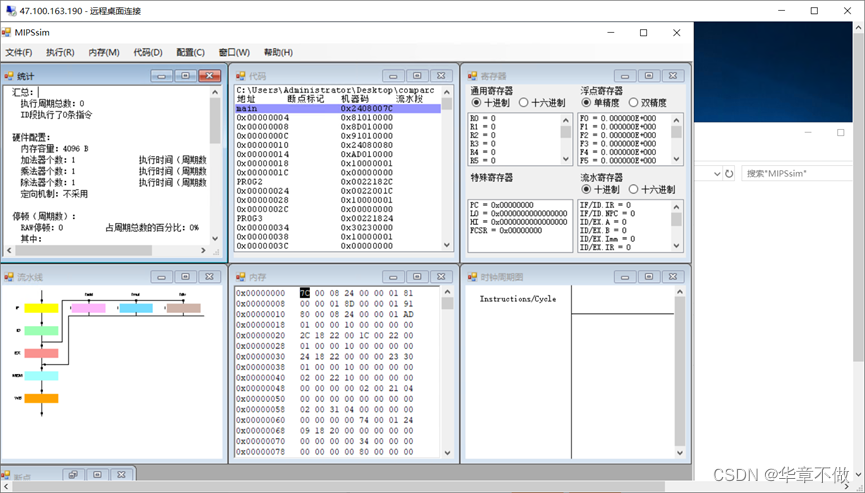Click the pink fadd pipeline unit
This screenshot has height=493, width=865.
click(89, 308)
